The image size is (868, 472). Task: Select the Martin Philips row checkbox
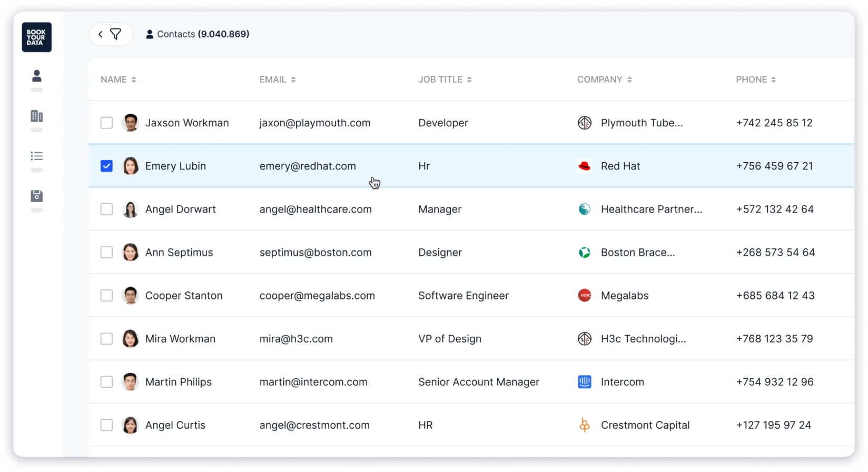pos(106,381)
